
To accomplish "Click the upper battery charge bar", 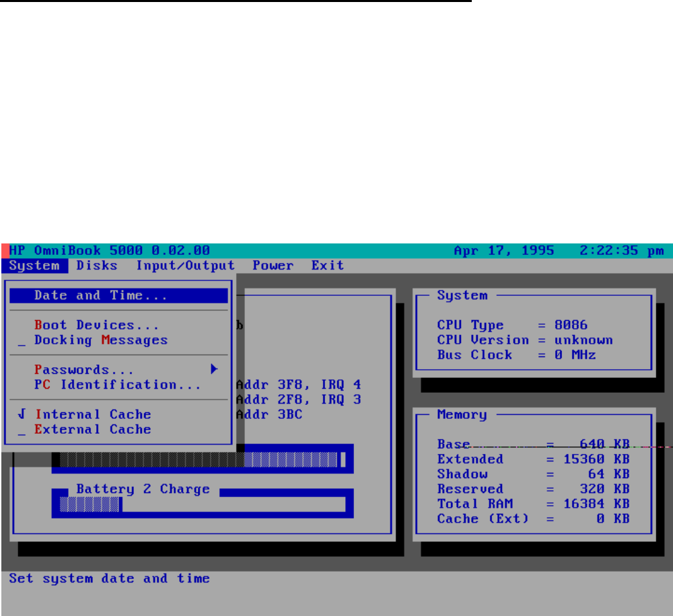I will click(203, 460).
